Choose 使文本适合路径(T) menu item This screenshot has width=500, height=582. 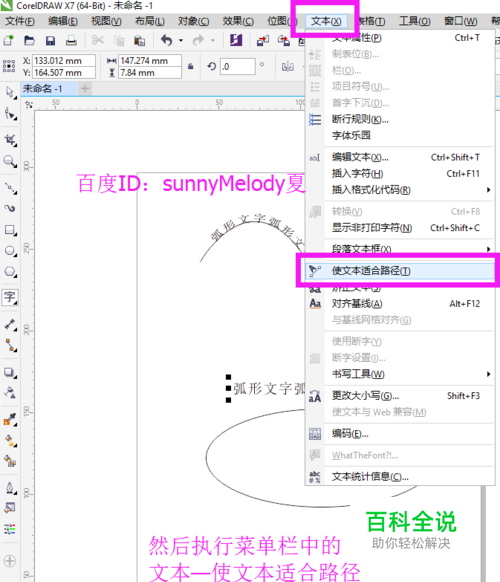pos(400,271)
